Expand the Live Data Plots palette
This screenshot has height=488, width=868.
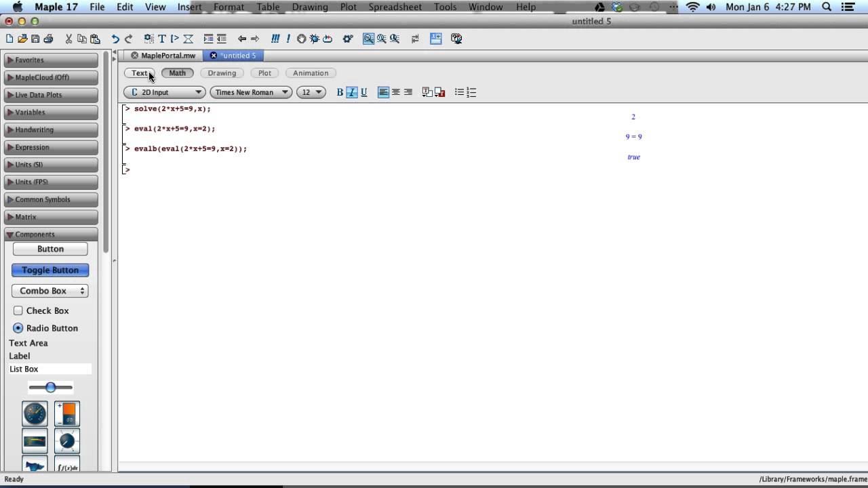(x=51, y=95)
